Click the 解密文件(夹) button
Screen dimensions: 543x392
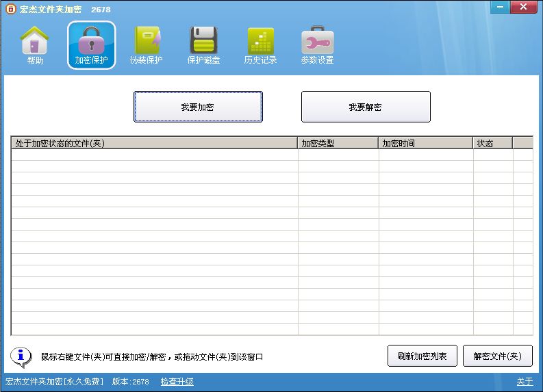pyautogui.click(x=497, y=356)
